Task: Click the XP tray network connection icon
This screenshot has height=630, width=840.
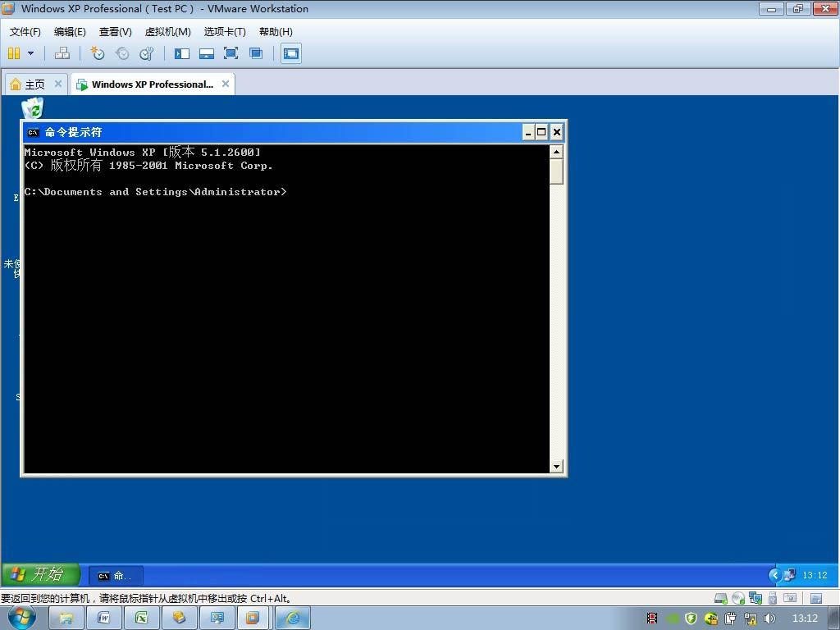Action: [x=790, y=575]
